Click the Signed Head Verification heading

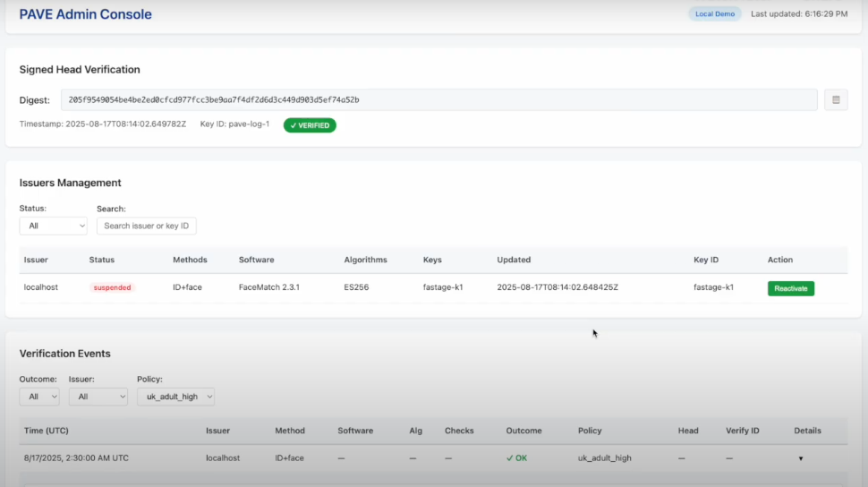(x=80, y=70)
